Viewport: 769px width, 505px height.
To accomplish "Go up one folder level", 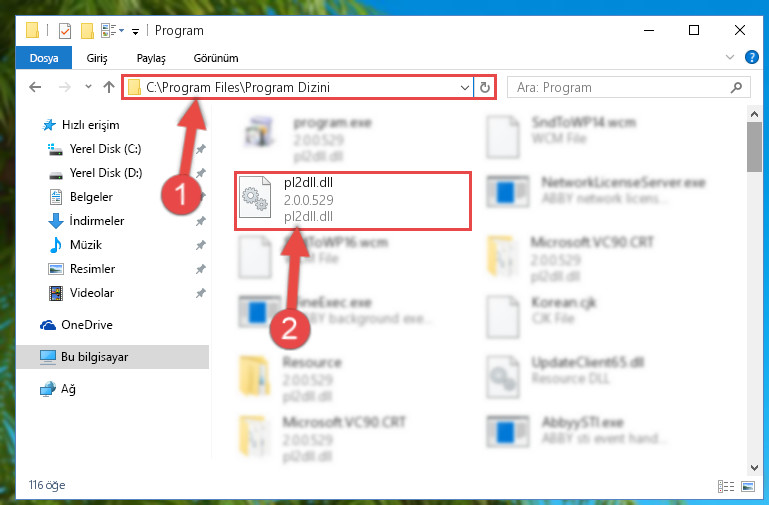I will click(x=109, y=87).
